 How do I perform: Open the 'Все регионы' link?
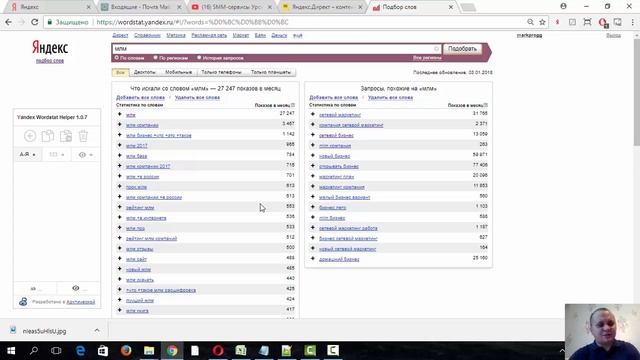pyautogui.click(x=427, y=58)
